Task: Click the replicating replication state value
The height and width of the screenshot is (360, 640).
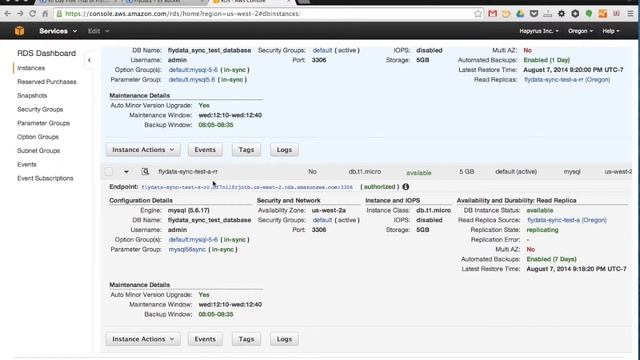Action: tap(542, 230)
